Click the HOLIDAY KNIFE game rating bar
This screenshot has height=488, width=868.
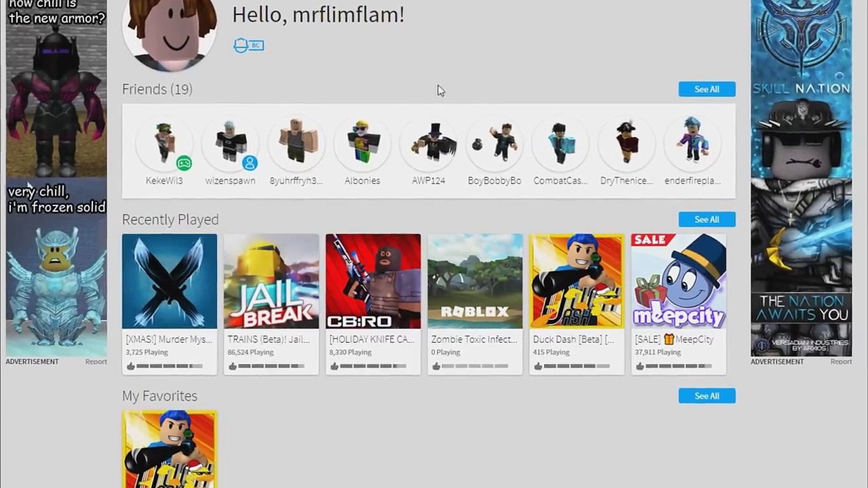tap(374, 366)
